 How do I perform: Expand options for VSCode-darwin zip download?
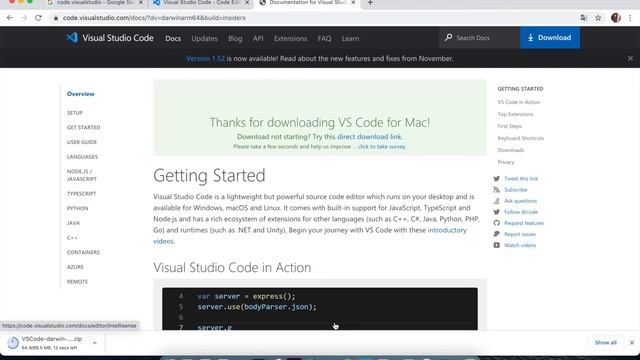pos(94,343)
